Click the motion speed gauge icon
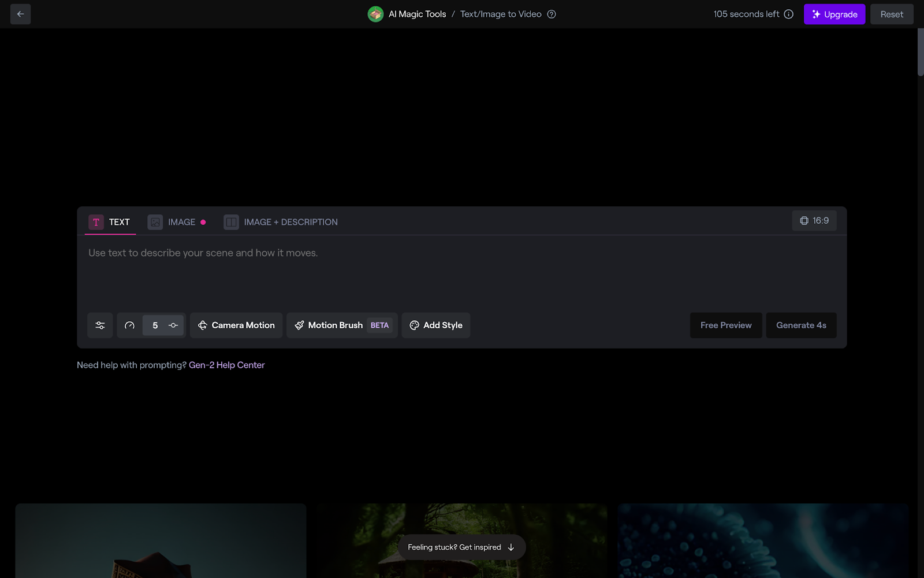 coord(129,325)
